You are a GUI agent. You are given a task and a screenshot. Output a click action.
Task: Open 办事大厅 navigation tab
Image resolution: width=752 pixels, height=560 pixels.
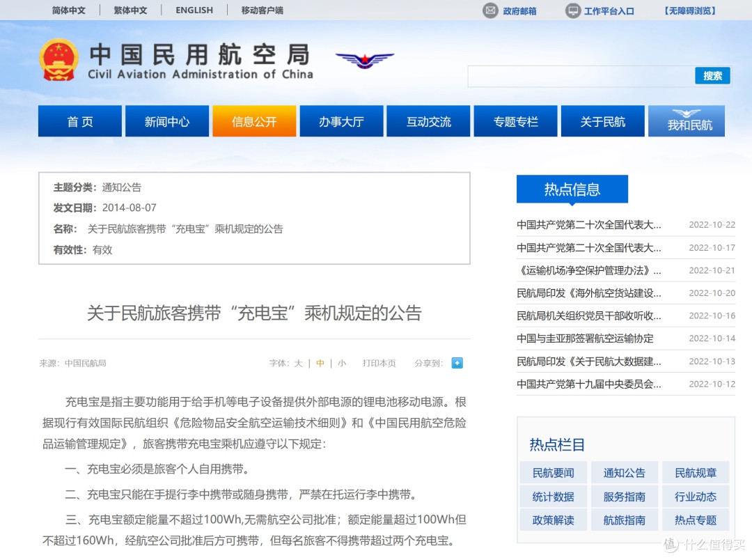(341, 121)
